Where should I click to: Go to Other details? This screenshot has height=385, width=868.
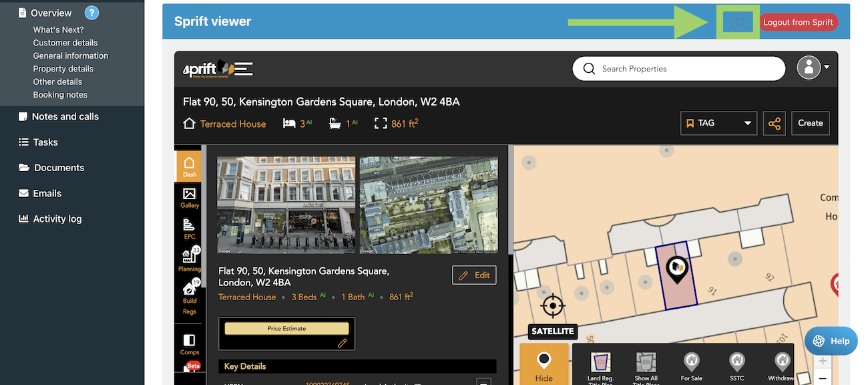tap(57, 82)
